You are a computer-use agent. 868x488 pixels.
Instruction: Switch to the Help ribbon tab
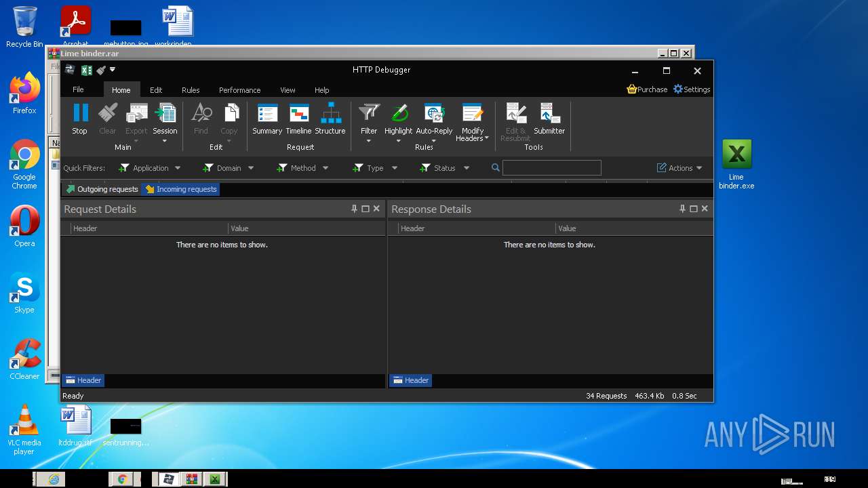pos(322,90)
